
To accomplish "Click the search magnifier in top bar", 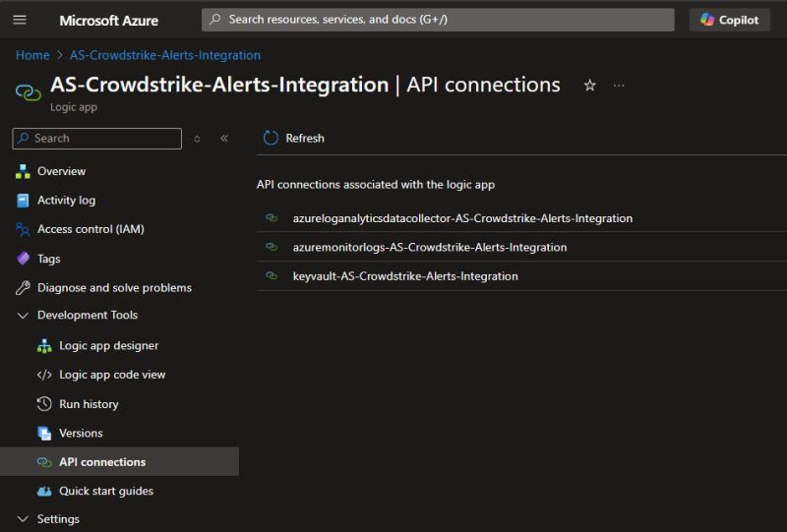I will (215, 20).
